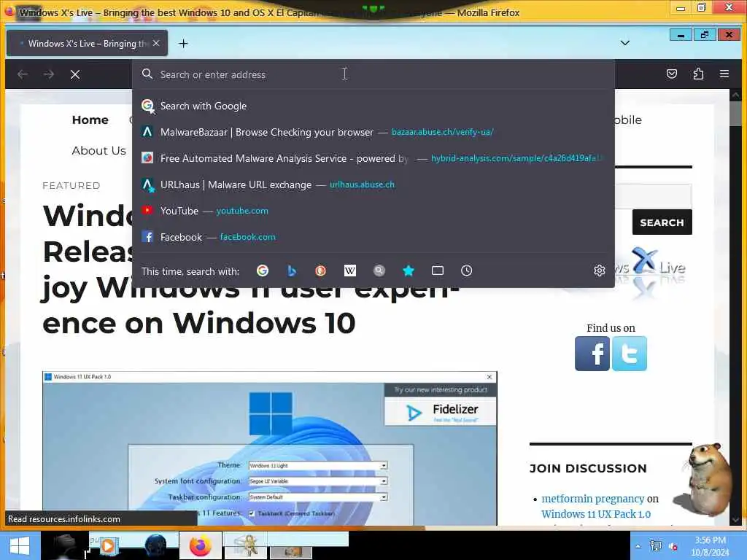The height and width of the screenshot is (560, 747).
Task: Open the Facebook icon under Find us on
Action: click(592, 354)
